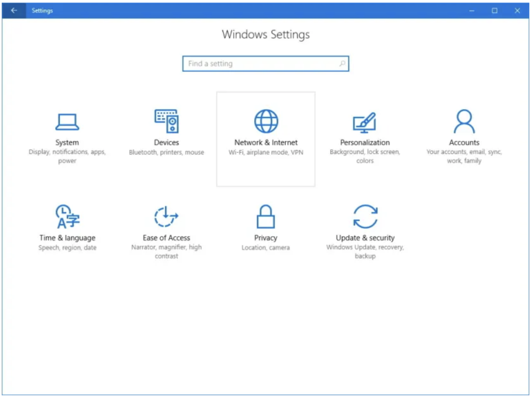Viewport: 532px width, 397px height.
Task: Click the Accounts label
Action: 464,143
